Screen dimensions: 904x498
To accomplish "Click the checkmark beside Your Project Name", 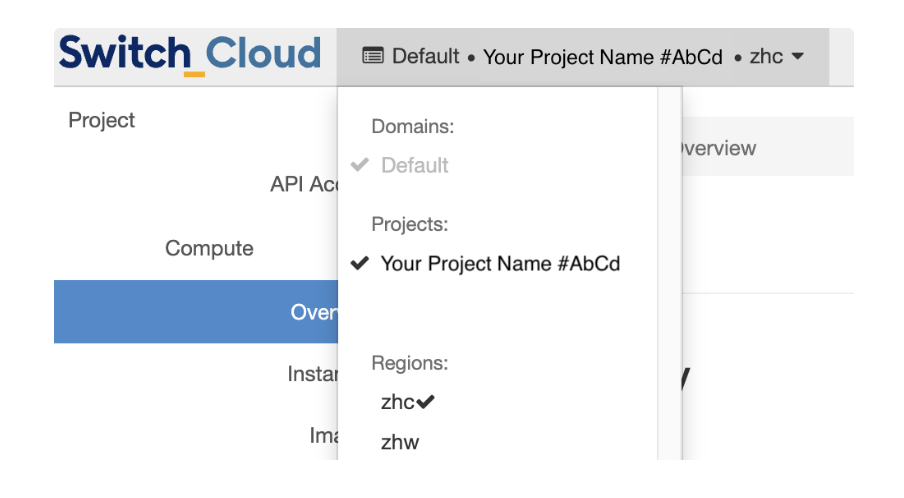I will [359, 263].
